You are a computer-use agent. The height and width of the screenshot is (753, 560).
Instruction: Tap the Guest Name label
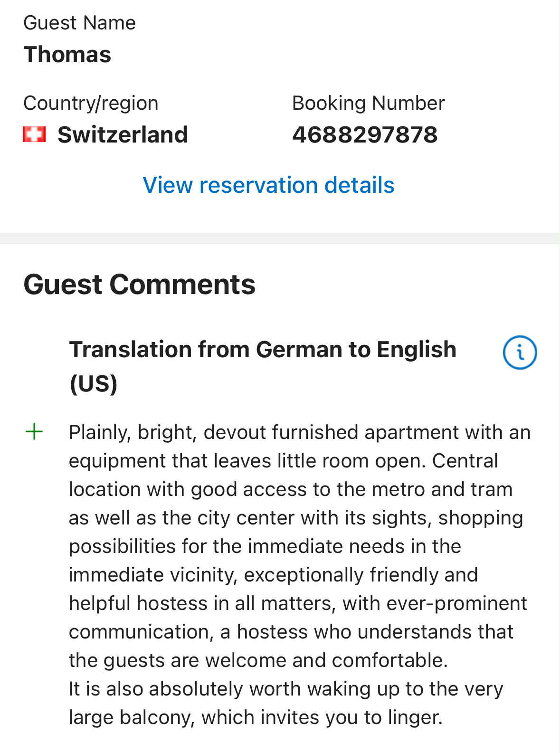click(80, 23)
